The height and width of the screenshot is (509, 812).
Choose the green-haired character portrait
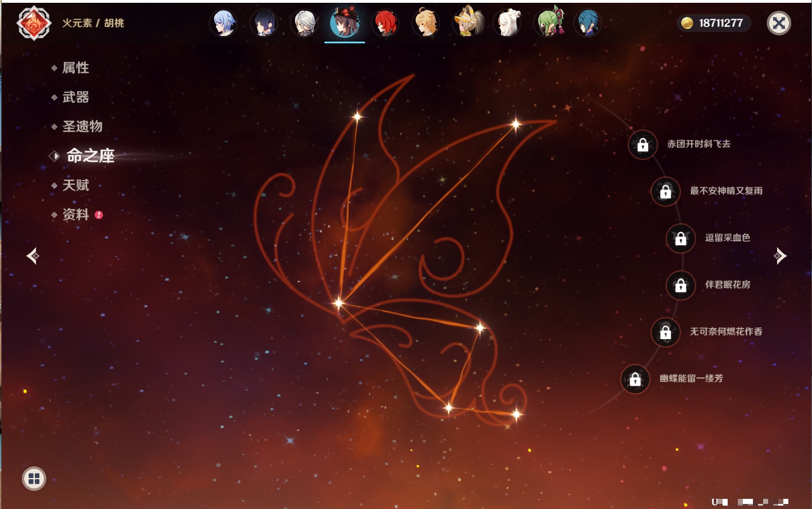click(x=548, y=23)
